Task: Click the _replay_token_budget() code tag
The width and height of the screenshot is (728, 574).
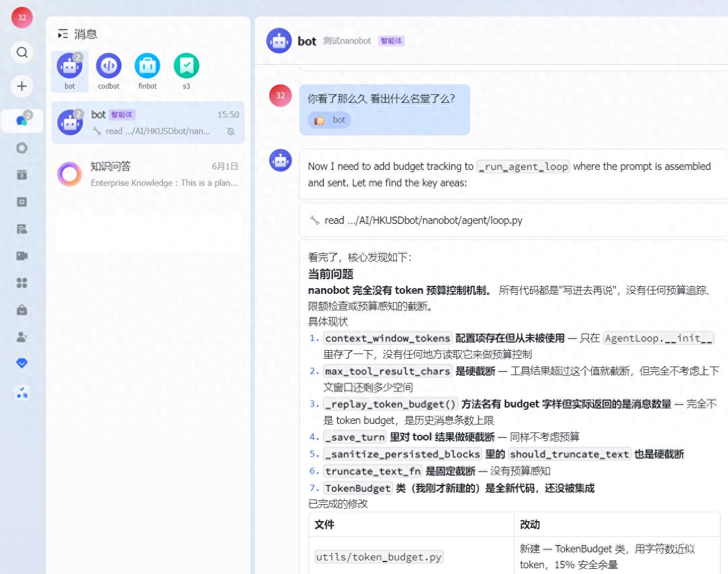Action: coord(391,404)
